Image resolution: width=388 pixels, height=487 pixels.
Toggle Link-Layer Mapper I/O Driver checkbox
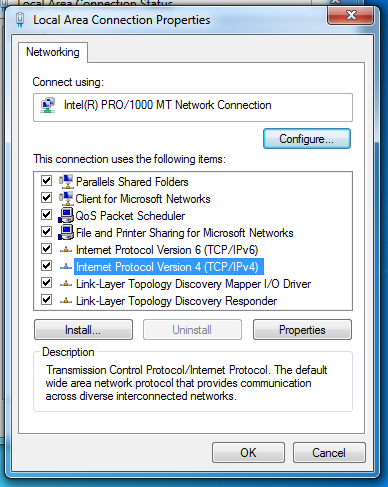coord(46,283)
